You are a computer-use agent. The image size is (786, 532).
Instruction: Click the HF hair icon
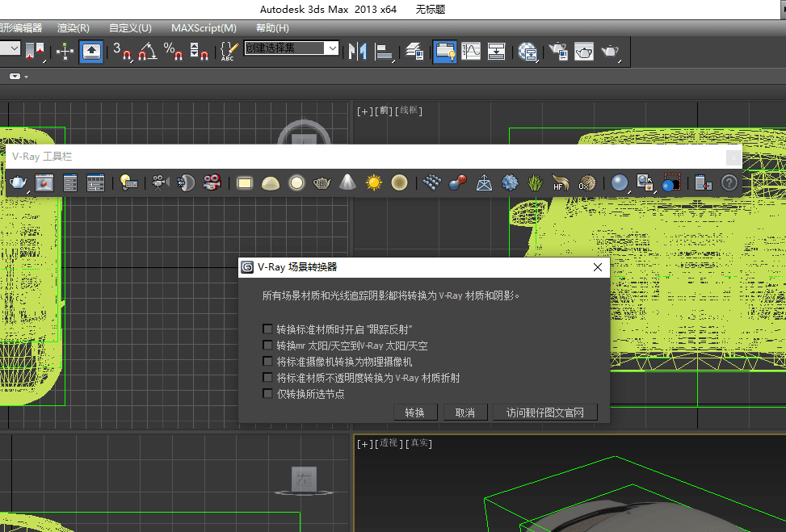[561, 182]
